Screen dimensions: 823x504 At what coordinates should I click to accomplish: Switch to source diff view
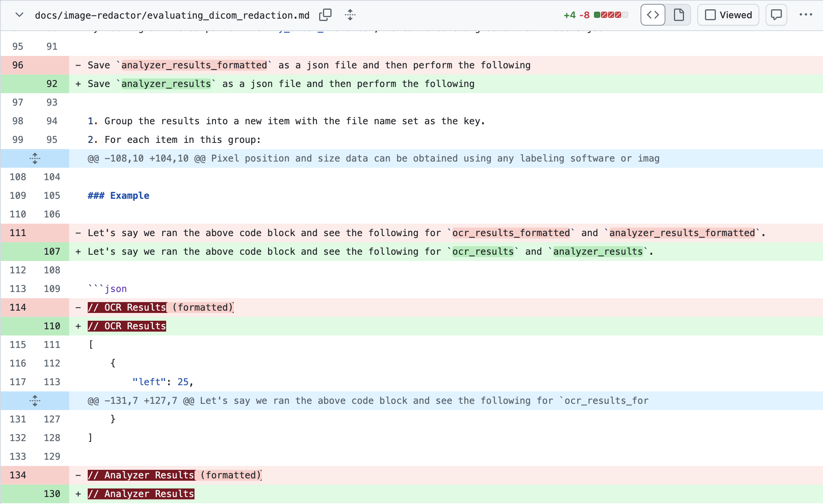click(x=653, y=15)
